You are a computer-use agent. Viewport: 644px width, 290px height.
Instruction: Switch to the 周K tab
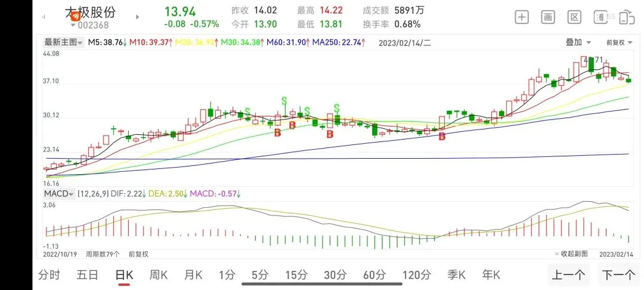click(x=158, y=275)
